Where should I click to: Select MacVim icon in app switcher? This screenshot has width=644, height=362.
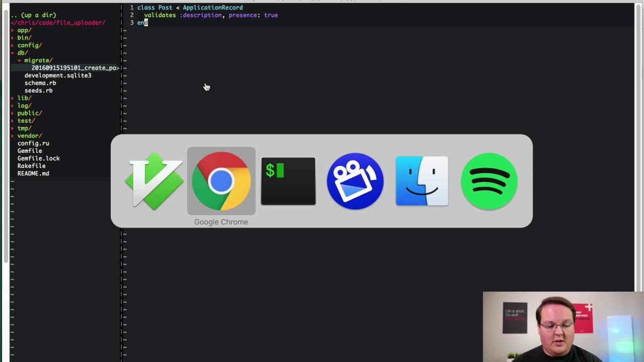[154, 181]
